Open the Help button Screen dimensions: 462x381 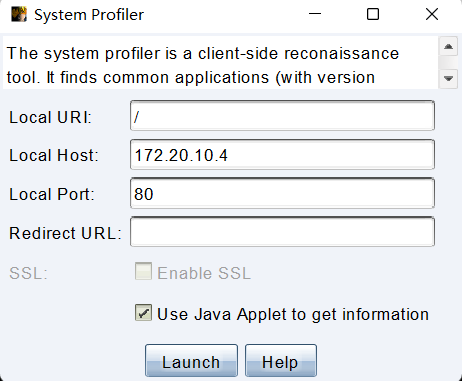click(281, 361)
